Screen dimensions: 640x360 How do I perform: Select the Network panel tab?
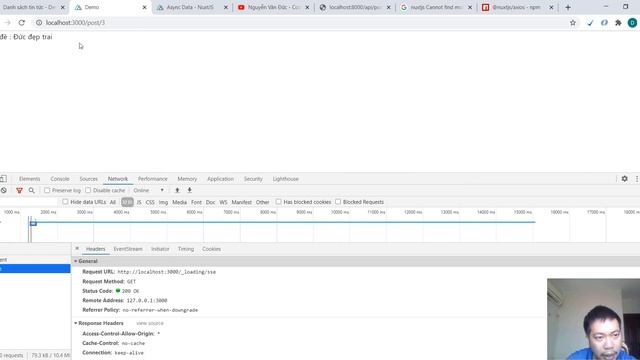coord(118,179)
